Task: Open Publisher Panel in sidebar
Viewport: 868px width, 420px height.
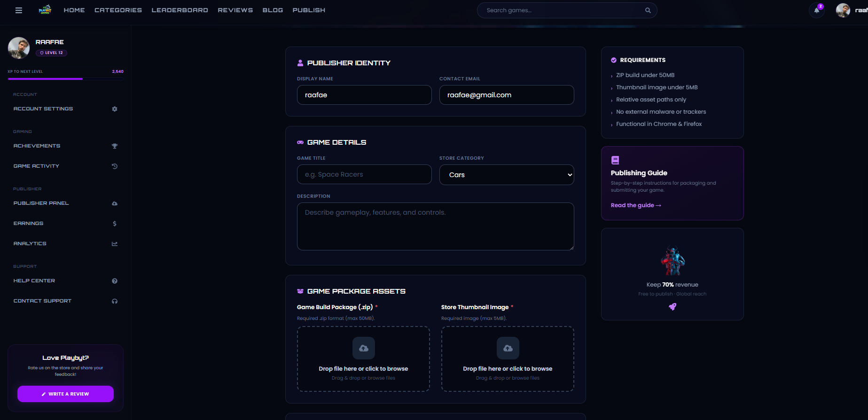Action: tap(65, 203)
